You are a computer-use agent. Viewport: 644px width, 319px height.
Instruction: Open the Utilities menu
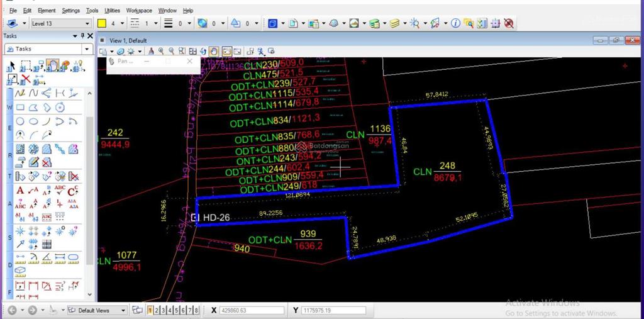click(112, 10)
